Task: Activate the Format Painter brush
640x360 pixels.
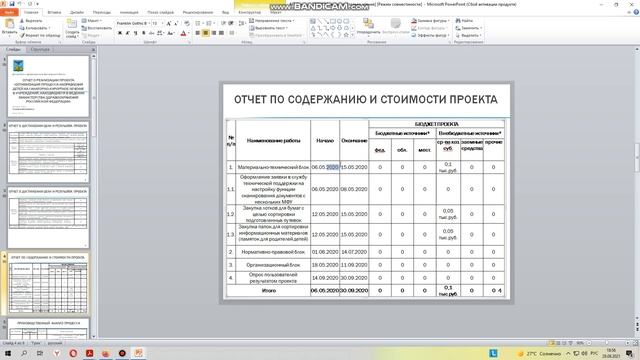Action: click(40, 35)
